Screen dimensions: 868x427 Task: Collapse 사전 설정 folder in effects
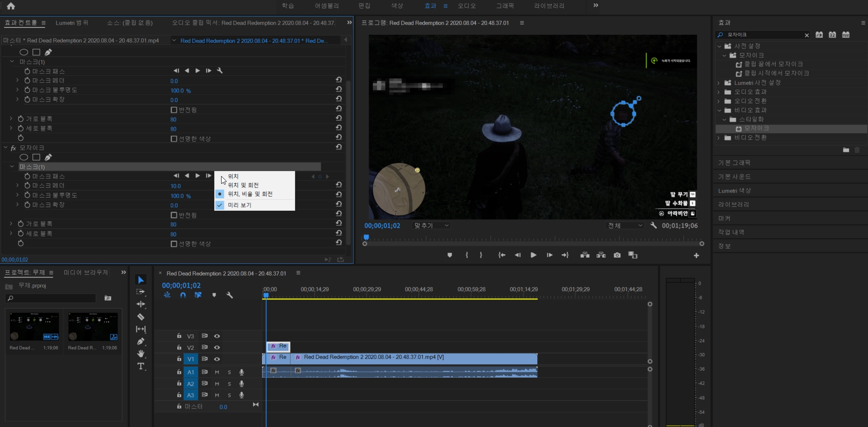coord(719,46)
